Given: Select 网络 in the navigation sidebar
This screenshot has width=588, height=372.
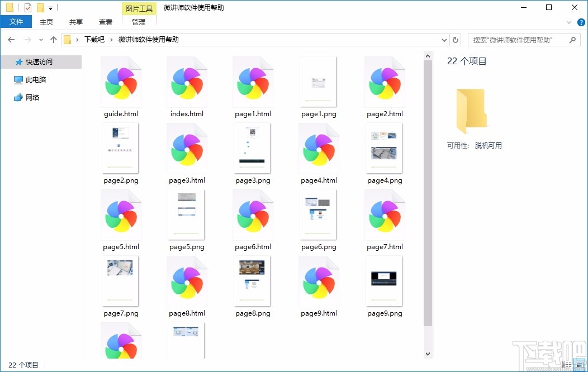Looking at the screenshot, I should pyautogui.click(x=31, y=97).
